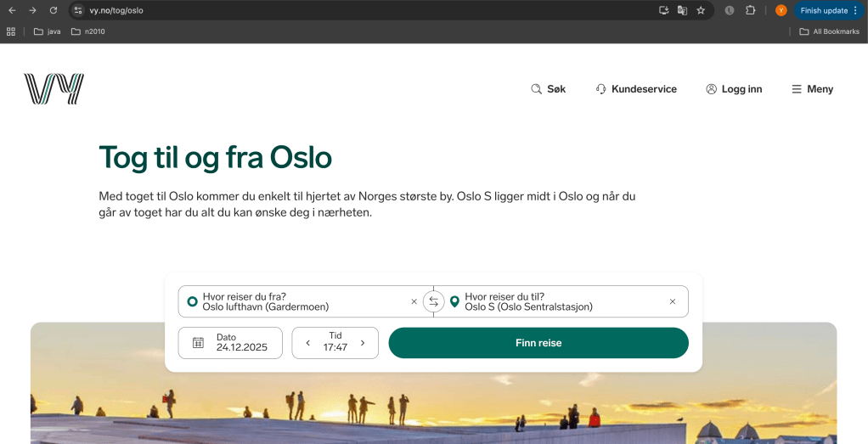Click Logg inn to sign in
868x444 pixels.
pyautogui.click(x=734, y=89)
